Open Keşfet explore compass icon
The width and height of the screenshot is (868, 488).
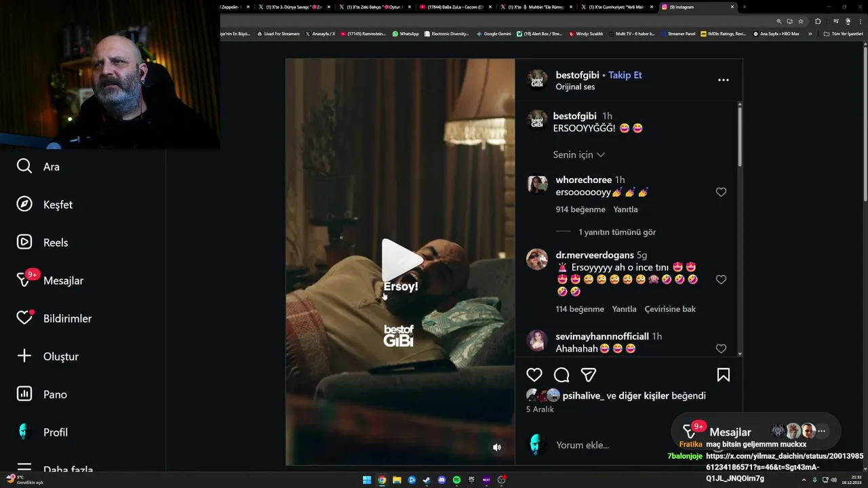[x=24, y=205]
